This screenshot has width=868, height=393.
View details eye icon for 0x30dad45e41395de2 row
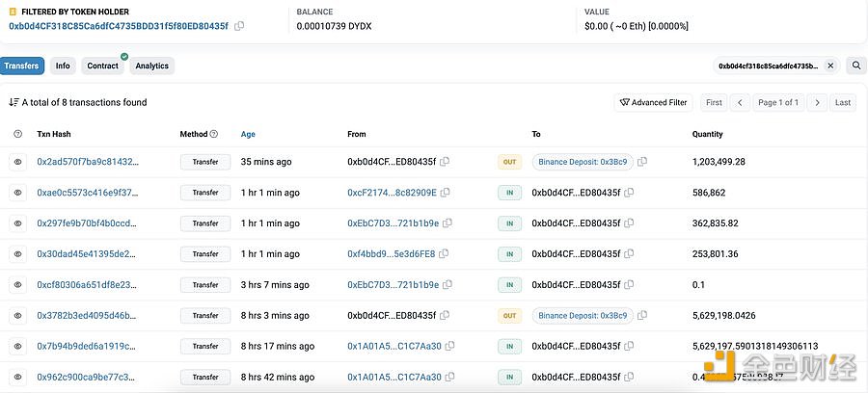tap(17, 254)
